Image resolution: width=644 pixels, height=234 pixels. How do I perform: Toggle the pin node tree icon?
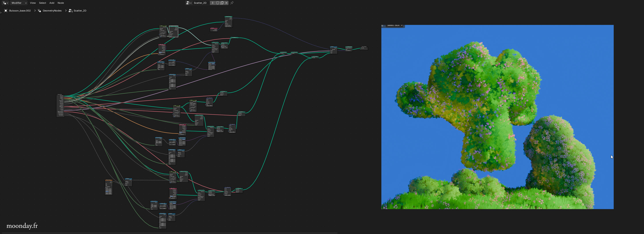point(232,3)
